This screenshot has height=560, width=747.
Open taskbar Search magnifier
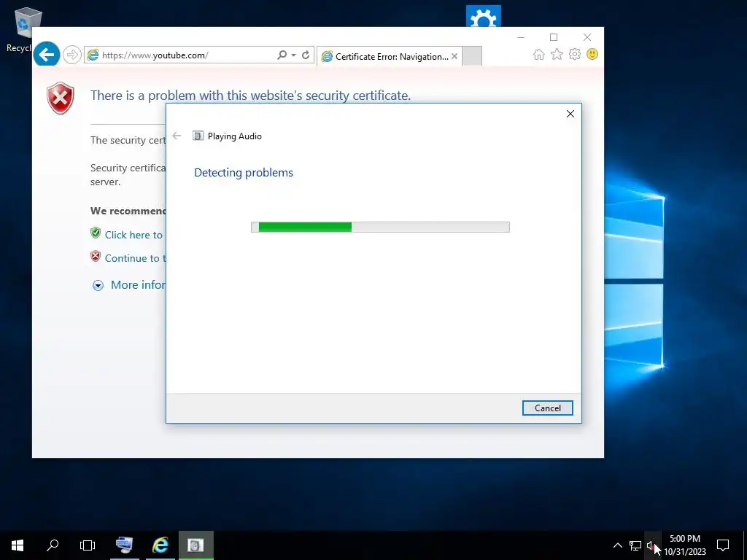click(x=53, y=545)
